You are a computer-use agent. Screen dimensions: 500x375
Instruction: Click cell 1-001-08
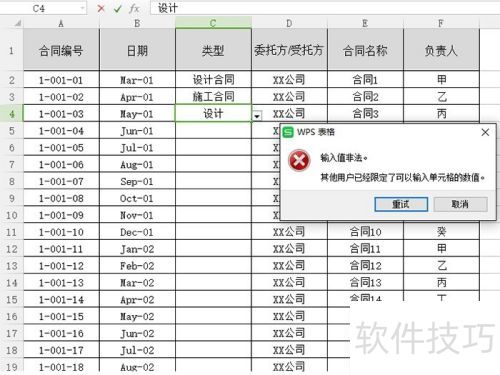tap(61, 198)
